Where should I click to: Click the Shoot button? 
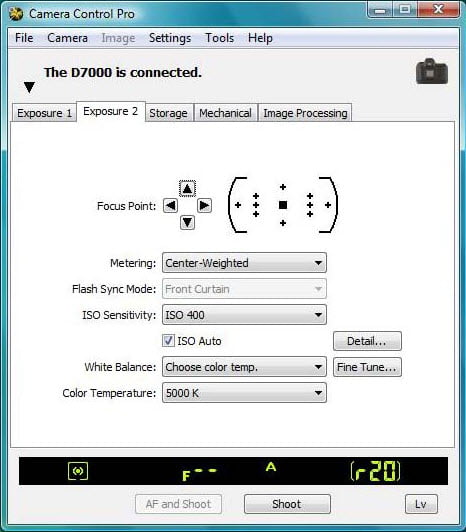click(x=287, y=504)
